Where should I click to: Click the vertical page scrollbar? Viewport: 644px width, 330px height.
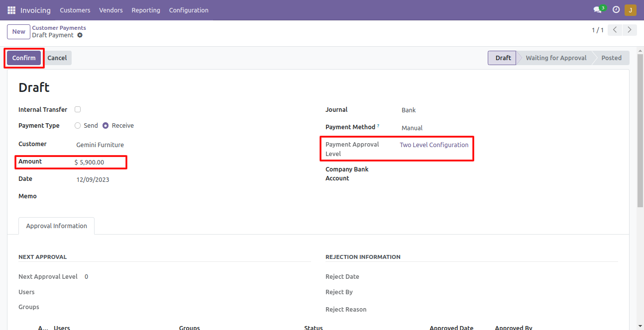(640, 134)
